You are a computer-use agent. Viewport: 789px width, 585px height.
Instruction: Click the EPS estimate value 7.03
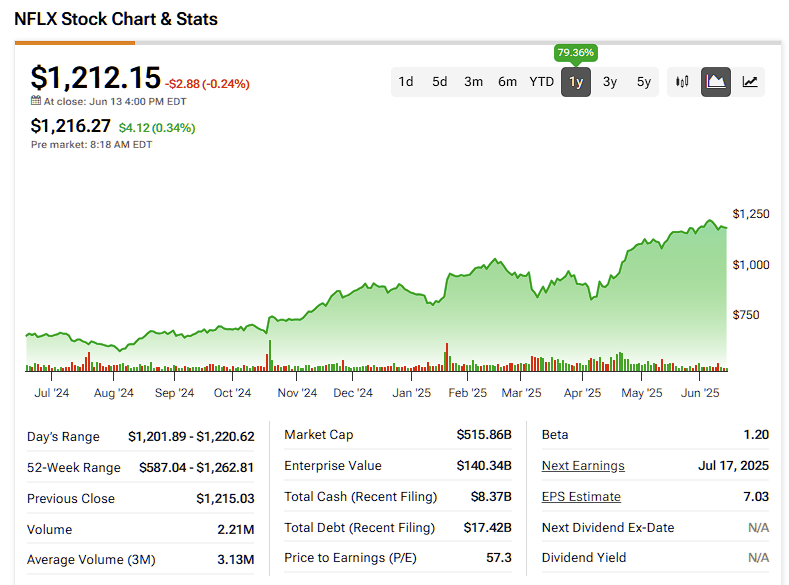(x=756, y=496)
